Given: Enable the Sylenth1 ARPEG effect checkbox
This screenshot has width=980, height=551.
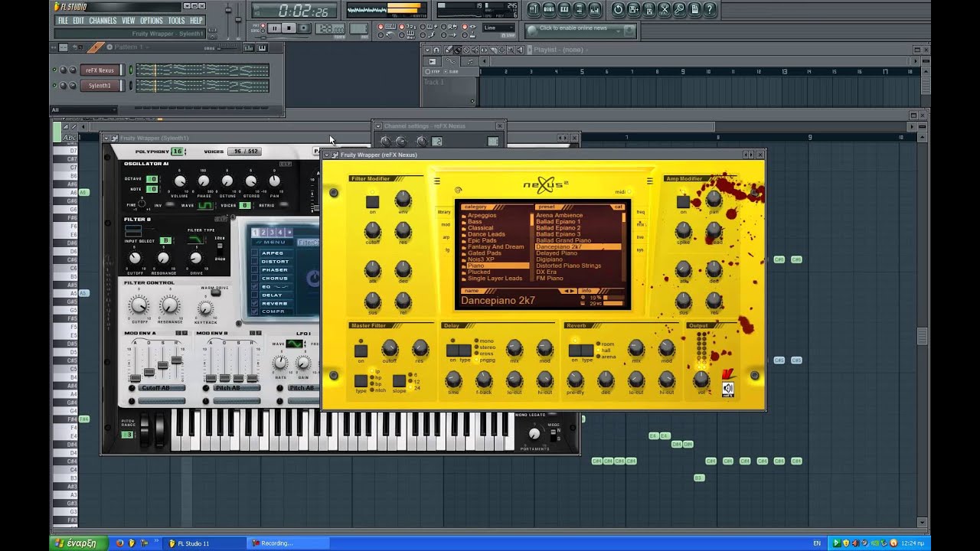Looking at the screenshot, I should [255, 253].
